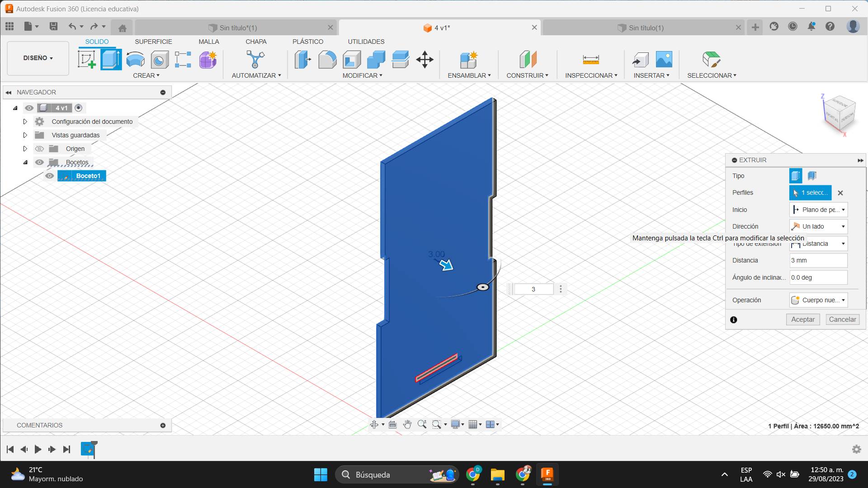The height and width of the screenshot is (488, 868).
Task: Expand the Vistas guardadas node
Action: pos(25,135)
